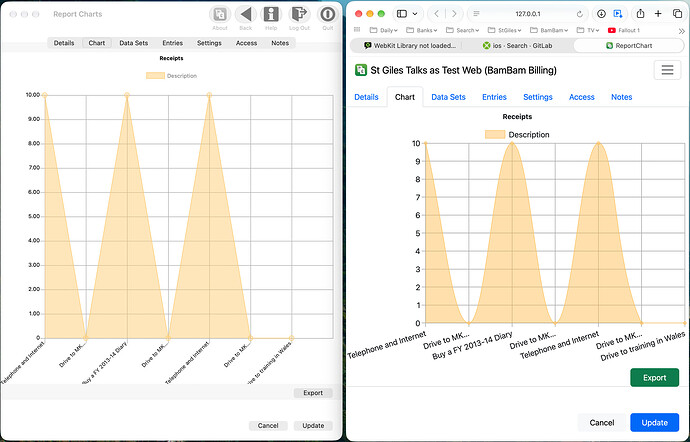Click the blue media extension icon in Safari
The height and width of the screenshot is (442, 690).
point(618,14)
